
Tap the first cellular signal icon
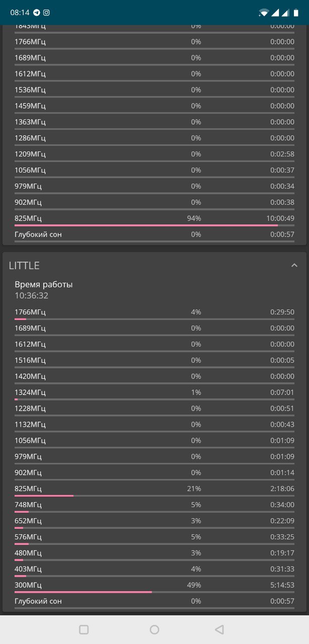point(275,13)
